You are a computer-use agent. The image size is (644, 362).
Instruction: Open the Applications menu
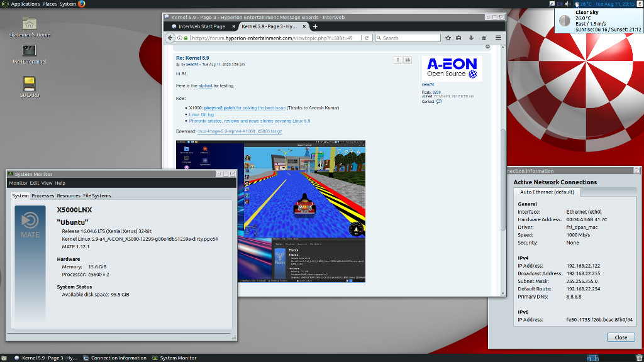[25, 4]
